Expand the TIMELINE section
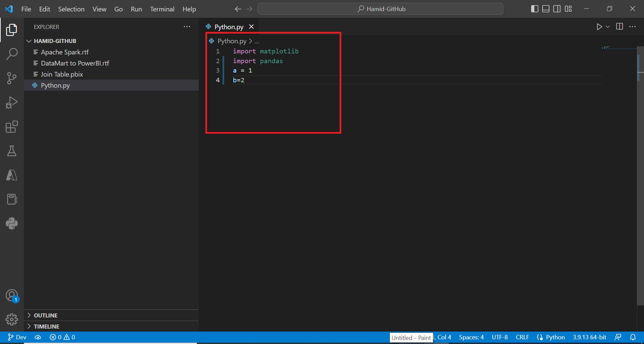This screenshot has width=644, height=344. [111, 327]
